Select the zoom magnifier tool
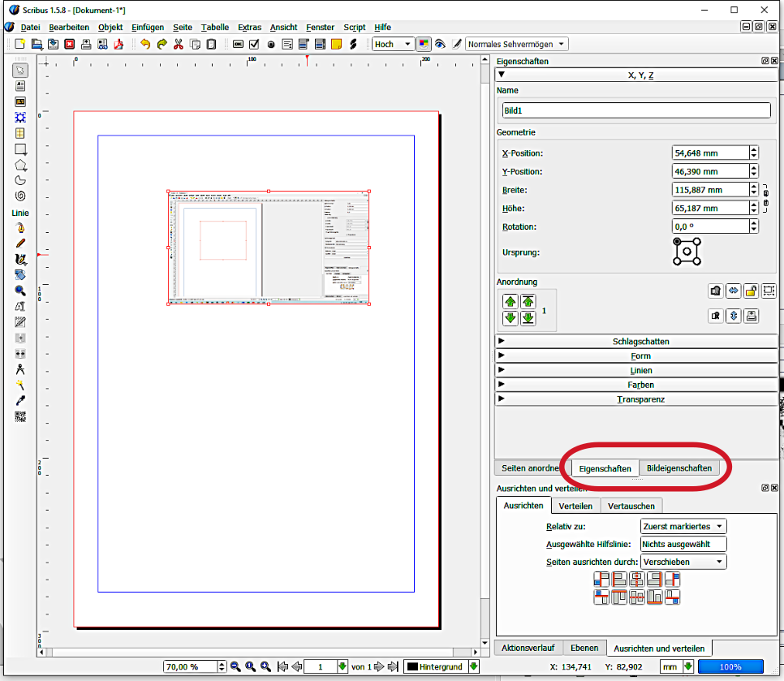Viewport: 784px width, 681px height. (x=20, y=291)
